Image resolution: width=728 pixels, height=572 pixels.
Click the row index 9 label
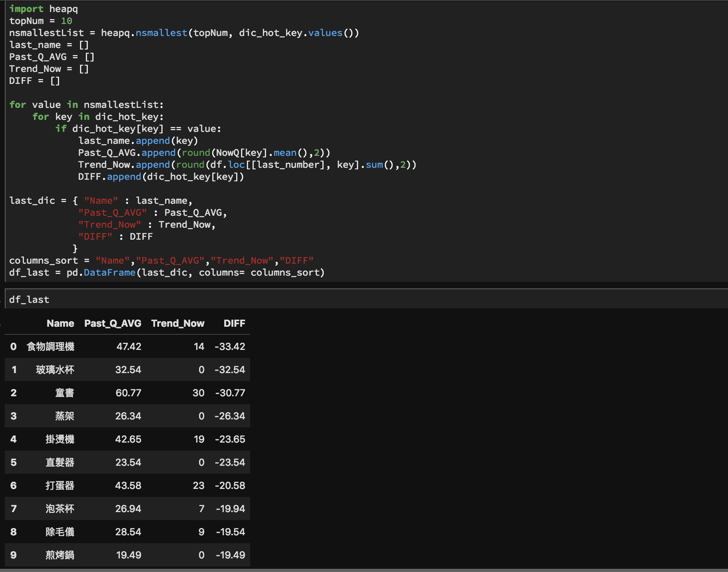tap(14, 555)
